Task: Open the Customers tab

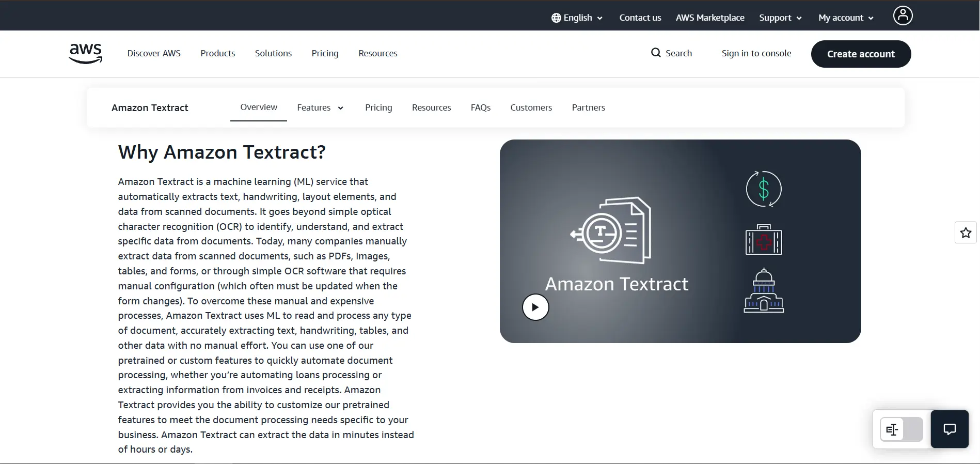Action: point(531,107)
